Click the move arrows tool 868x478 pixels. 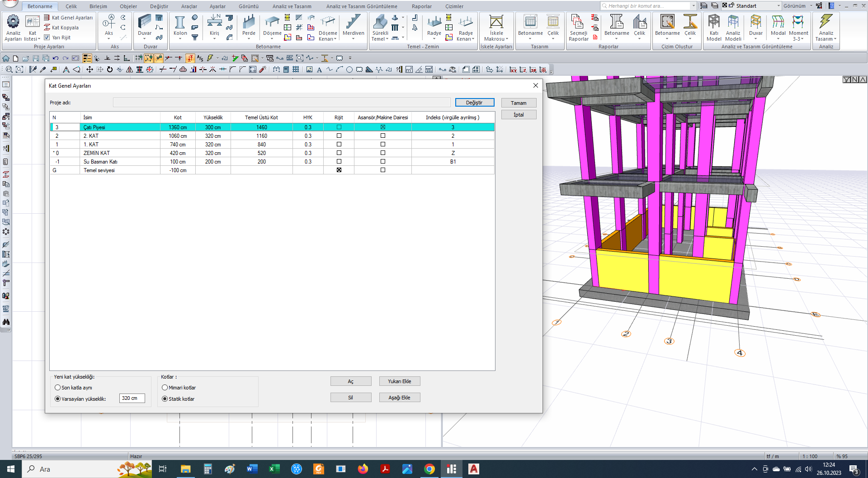click(x=90, y=69)
